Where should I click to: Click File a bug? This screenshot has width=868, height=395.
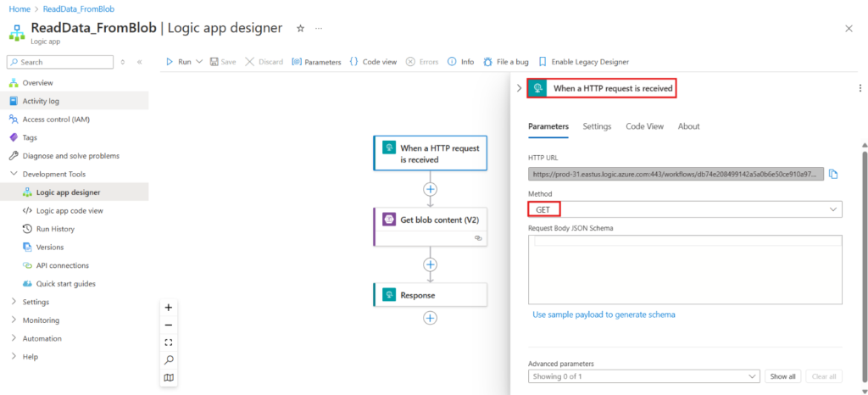[506, 62]
